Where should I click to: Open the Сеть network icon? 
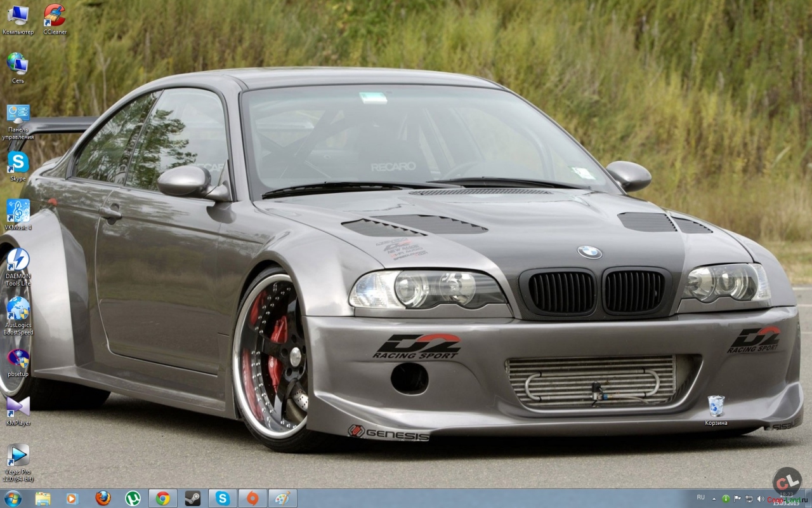[18, 69]
